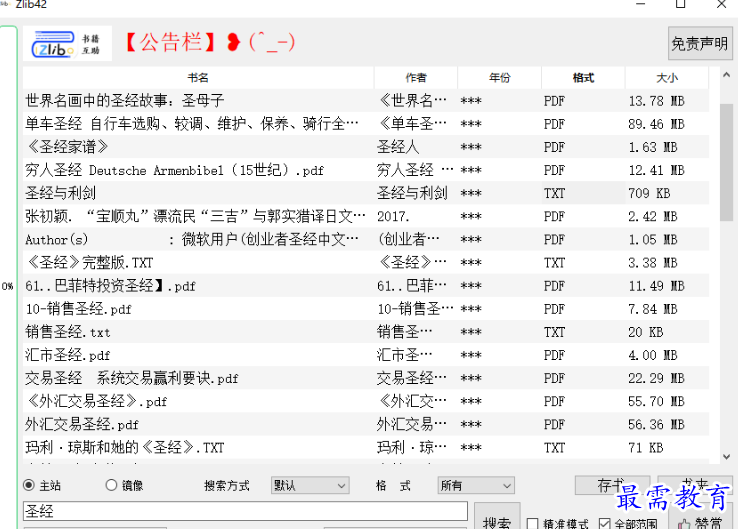Sort by the 作者 column header
Image resolution: width=738 pixels, height=529 pixels.
(x=416, y=78)
